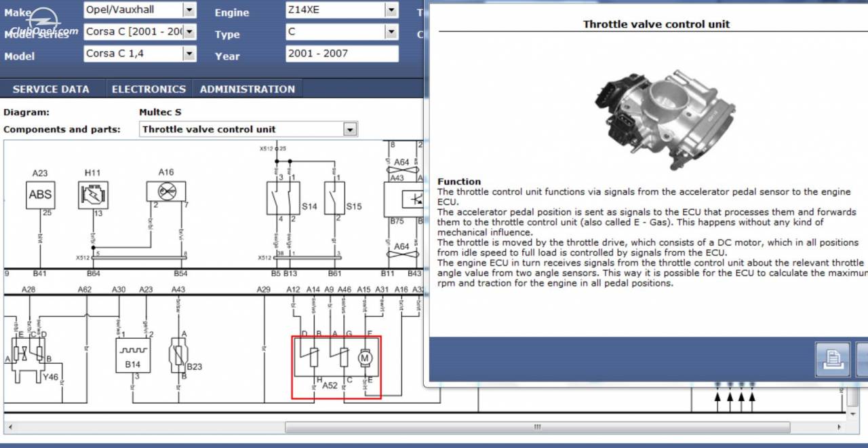
Task: Click connector label A62 on the ECU bar
Action: [84, 290]
